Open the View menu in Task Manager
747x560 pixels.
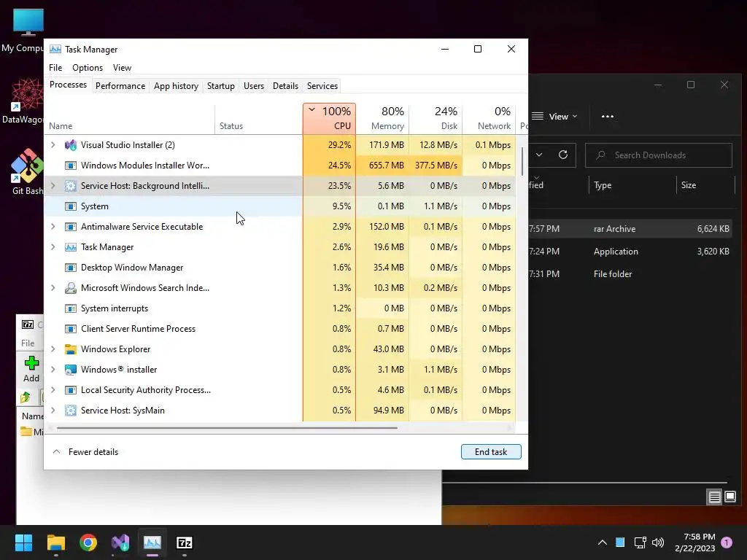(122, 68)
